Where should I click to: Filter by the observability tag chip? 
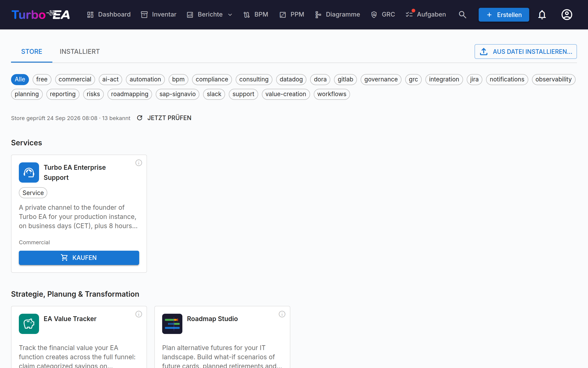(554, 80)
